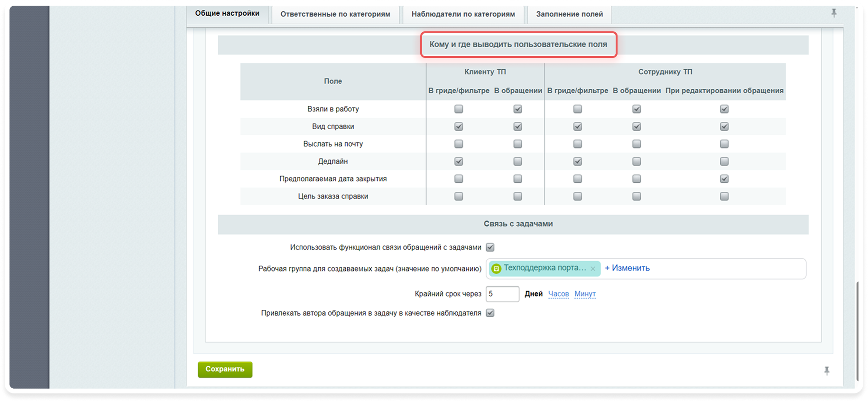Click the pin icon beside the Сохранить button
Image resolution: width=868 pixels, height=402 pixels.
pyautogui.click(x=827, y=371)
